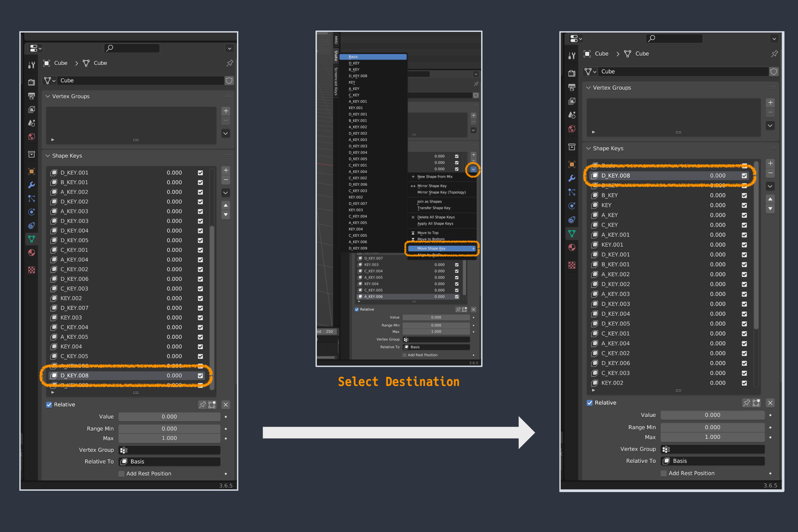The height and width of the screenshot is (532, 798).
Task: Click Relative To Basis field in right panel
Action: [x=713, y=461]
